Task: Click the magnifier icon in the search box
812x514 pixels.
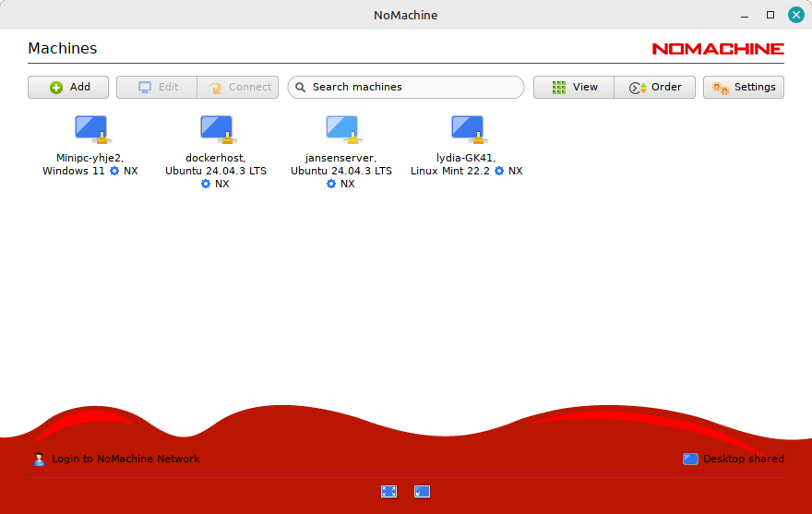Action: [301, 88]
